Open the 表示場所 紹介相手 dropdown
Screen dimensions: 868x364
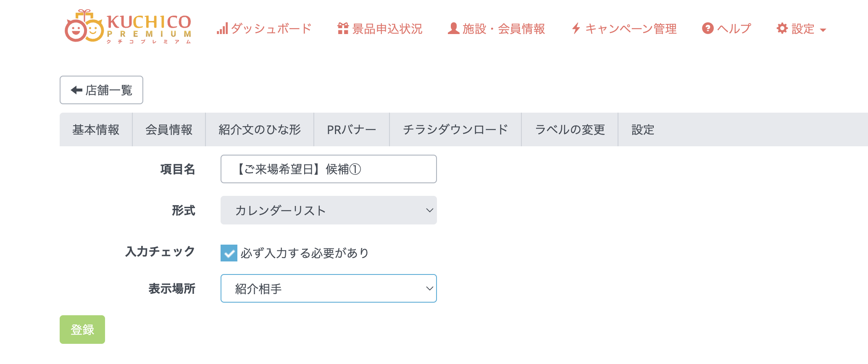(x=329, y=288)
